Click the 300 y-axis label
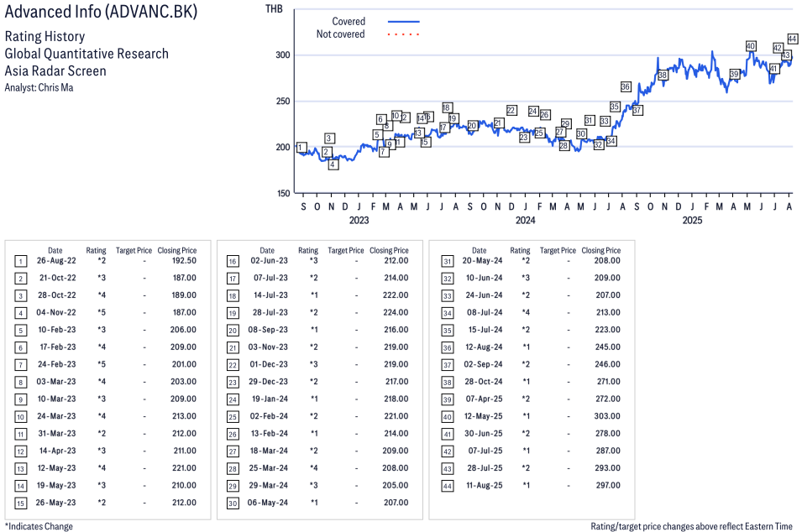 tap(283, 55)
